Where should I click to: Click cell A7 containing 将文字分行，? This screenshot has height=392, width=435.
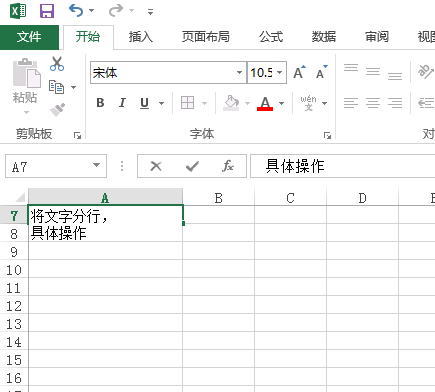105,215
